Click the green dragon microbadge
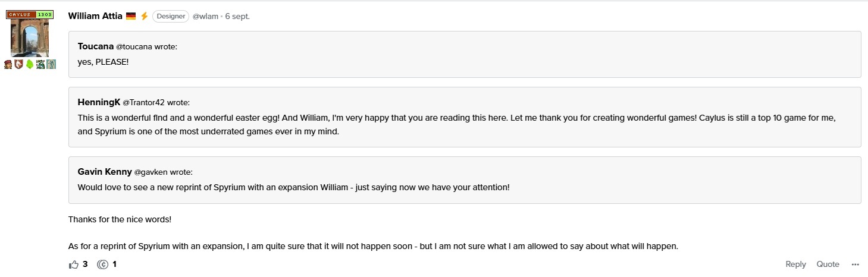This screenshot has height=277, width=868. coord(40,64)
